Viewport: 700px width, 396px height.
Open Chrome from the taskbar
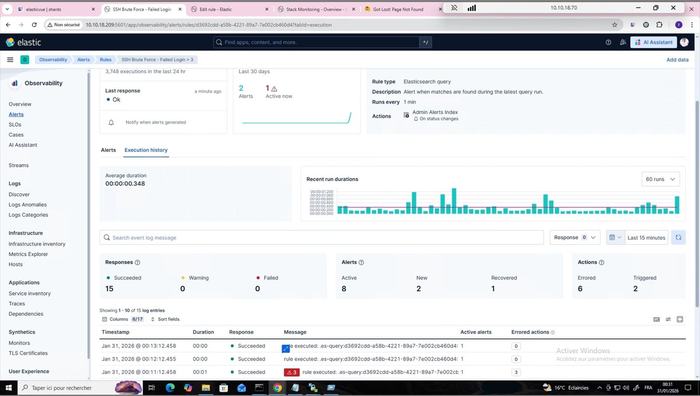pyautogui.click(x=277, y=388)
